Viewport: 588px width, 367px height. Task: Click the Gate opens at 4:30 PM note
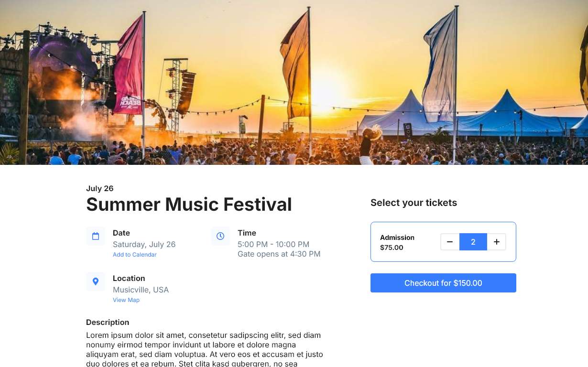pyautogui.click(x=279, y=254)
